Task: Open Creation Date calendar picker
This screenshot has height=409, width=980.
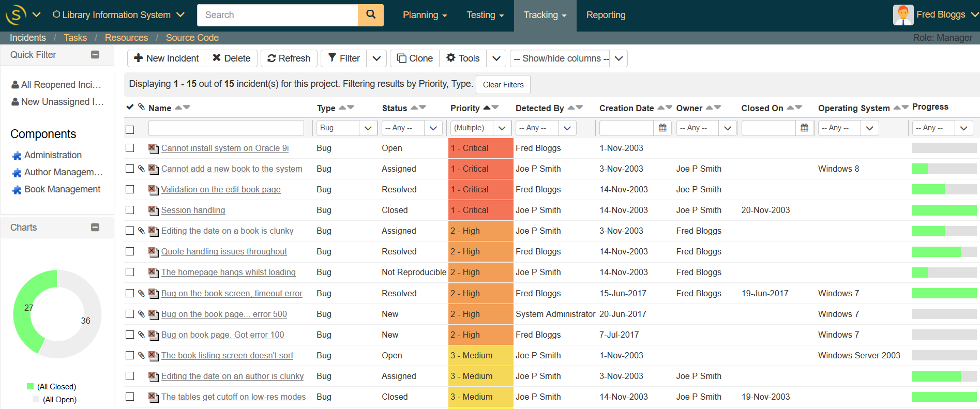Action: [x=662, y=128]
